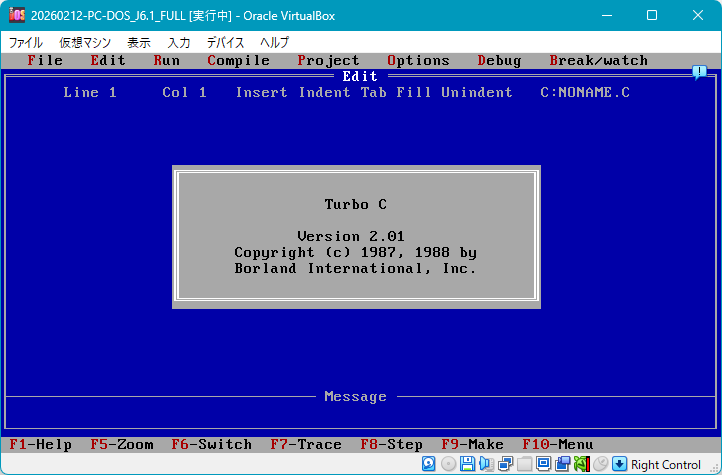
Task: Click the audio status icon
Action: pos(486,464)
